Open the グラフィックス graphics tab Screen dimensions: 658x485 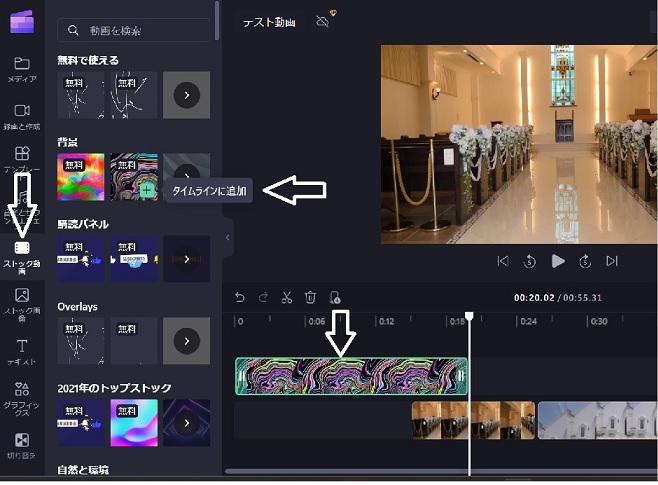click(22, 399)
